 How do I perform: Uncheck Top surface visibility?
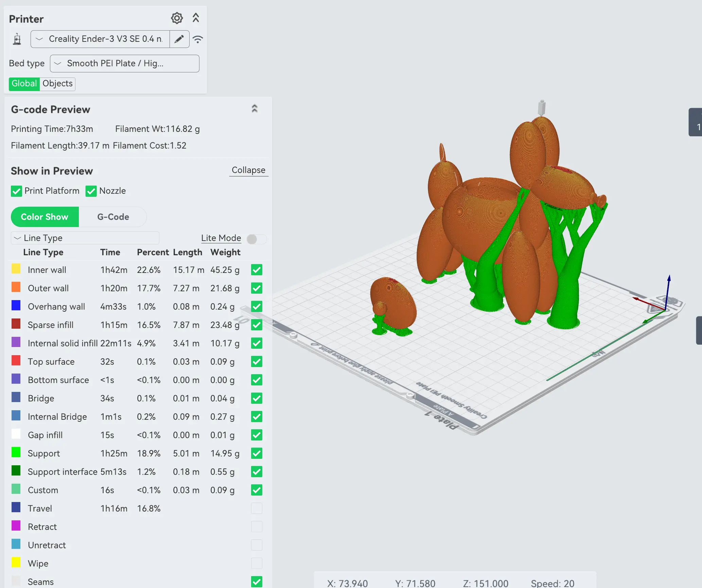click(x=257, y=362)
